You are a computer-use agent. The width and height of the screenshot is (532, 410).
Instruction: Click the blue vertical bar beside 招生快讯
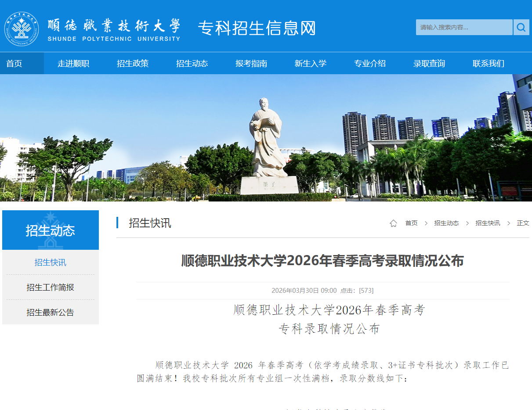(x=118, y=223)
